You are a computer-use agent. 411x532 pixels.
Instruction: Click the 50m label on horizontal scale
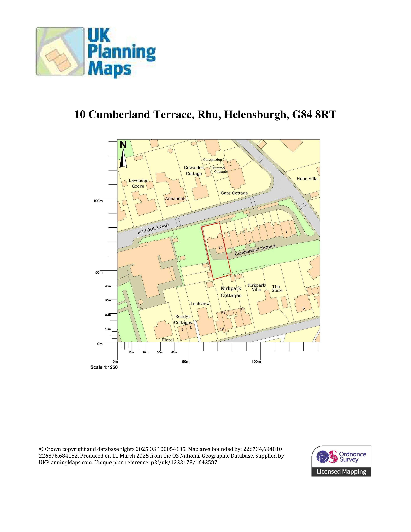click(186, 362)
